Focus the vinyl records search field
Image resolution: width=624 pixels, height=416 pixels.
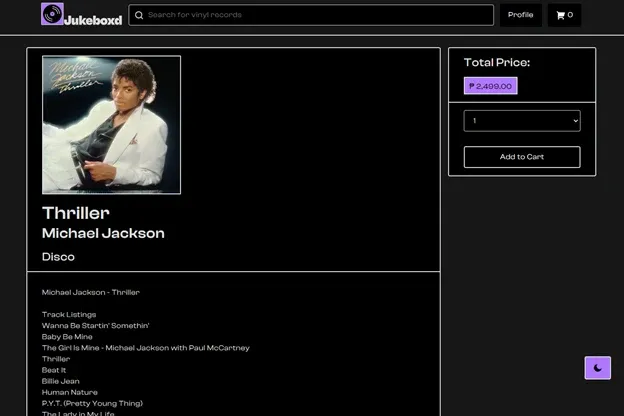click(311, 15)
